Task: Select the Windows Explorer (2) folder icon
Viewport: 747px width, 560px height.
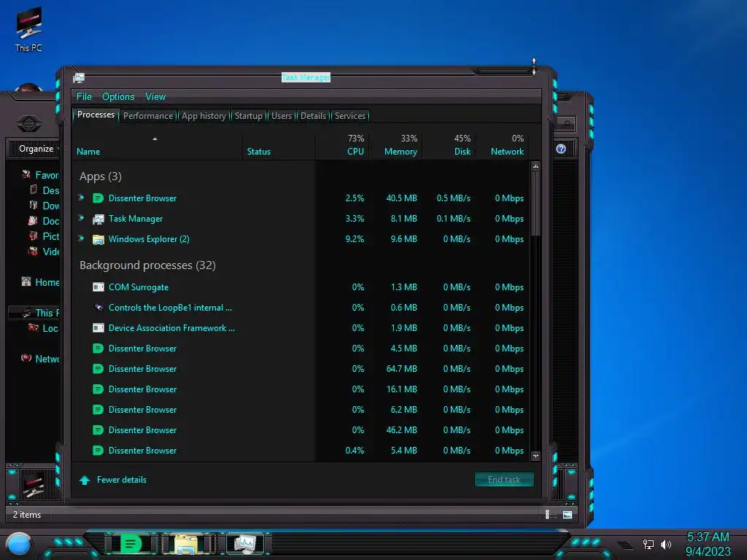Action: coord(98,239)
